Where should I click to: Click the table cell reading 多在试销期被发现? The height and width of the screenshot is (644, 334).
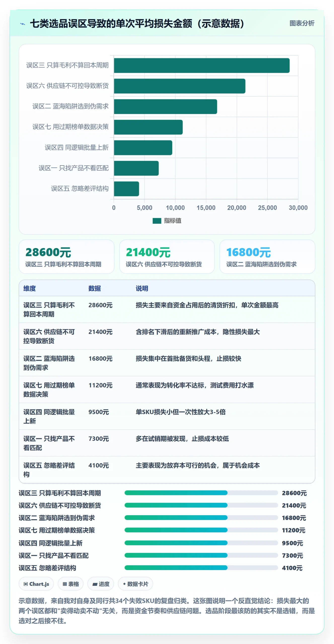click(182, 439)
